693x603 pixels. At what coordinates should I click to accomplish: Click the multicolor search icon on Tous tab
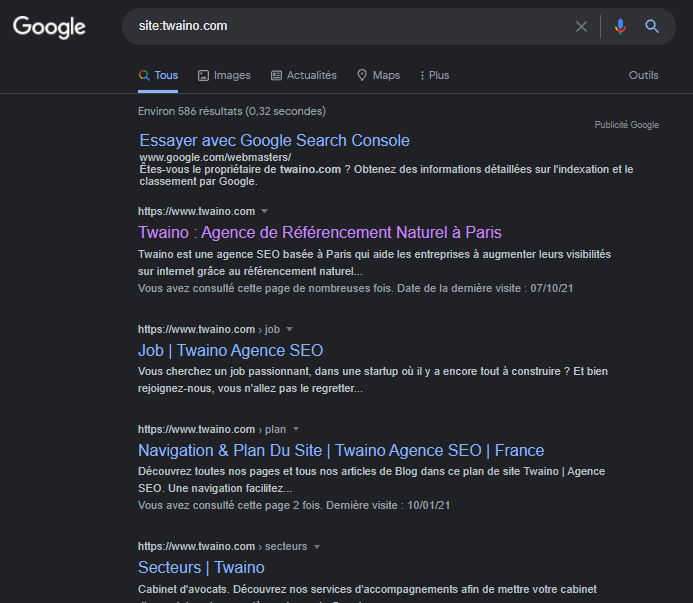pos(144,76)
